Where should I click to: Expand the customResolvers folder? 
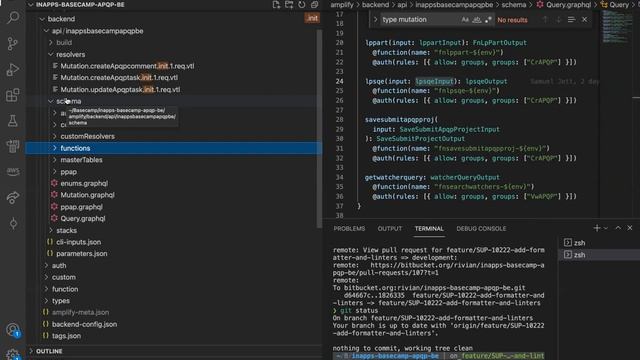pyautogui.click(x=174, y=136)
